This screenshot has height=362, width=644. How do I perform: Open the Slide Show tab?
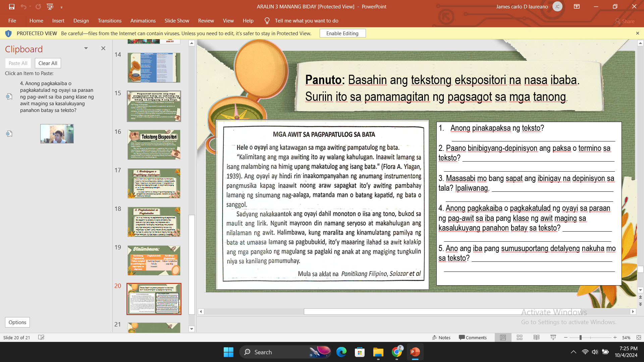coord(177,21)
